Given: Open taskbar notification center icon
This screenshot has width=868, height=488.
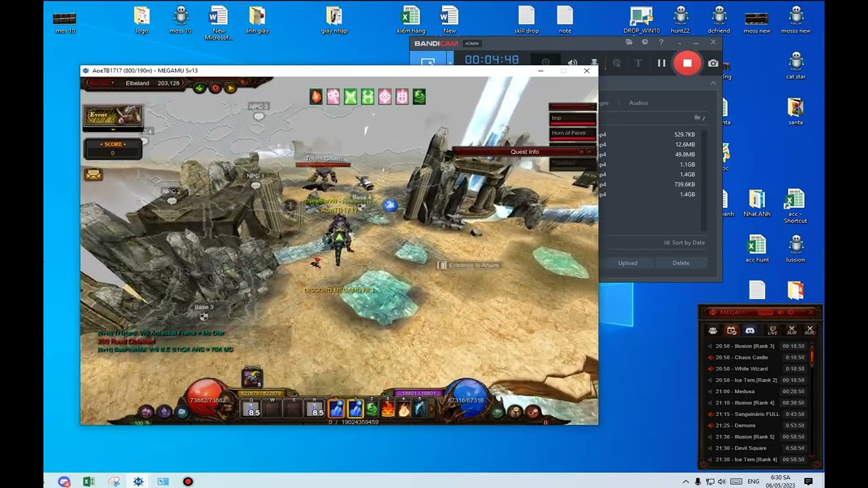Looking at the screenshot, I should (x=808, y=481).
